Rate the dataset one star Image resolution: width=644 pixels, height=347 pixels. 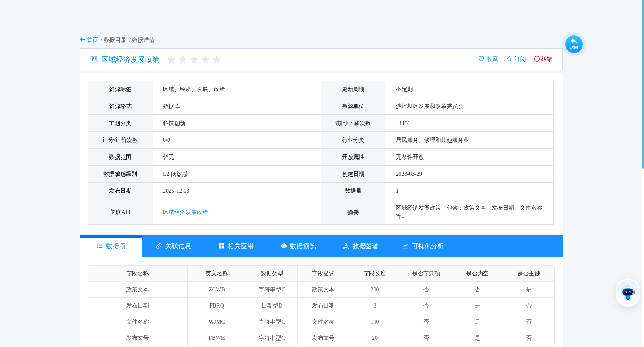pos(171,60)
